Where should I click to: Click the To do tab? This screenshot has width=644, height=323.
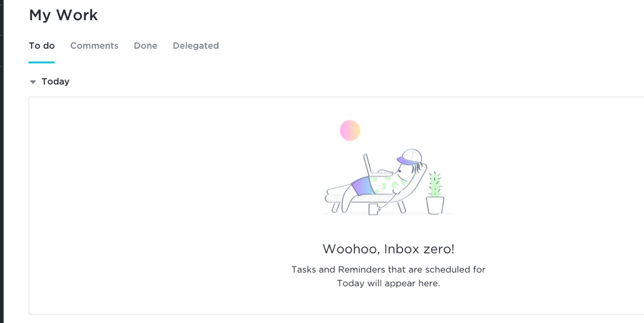(42, 46)
